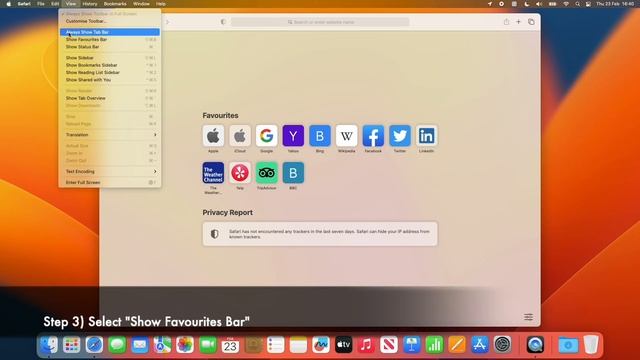Open a new tab with plus icon
Viewport: 640px width, 360px height.
pos(518,22)
